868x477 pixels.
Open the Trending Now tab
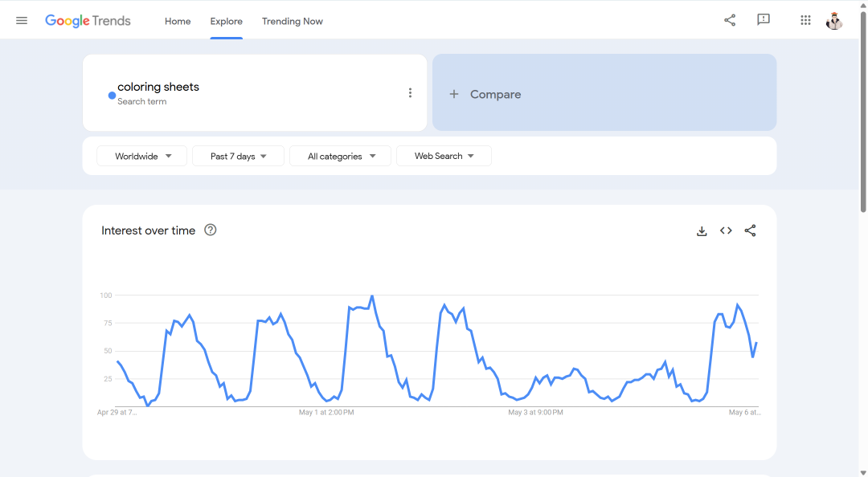293,21
